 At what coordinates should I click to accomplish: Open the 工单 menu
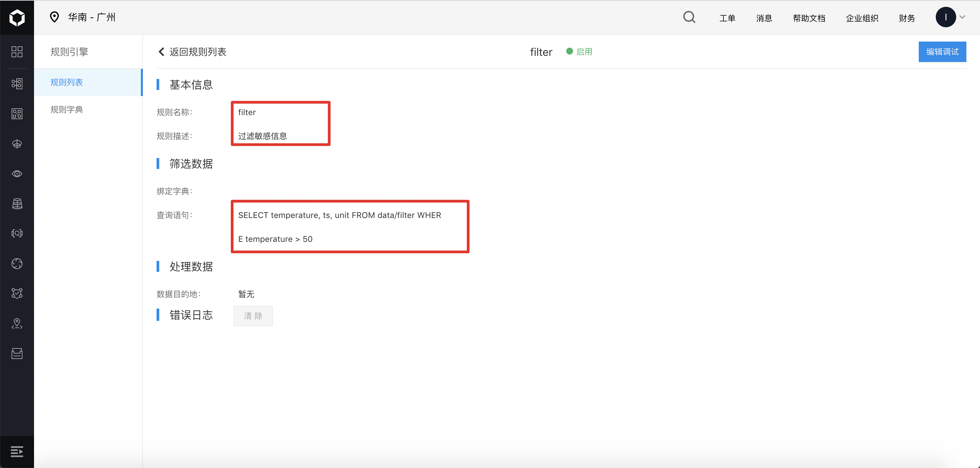tap(727, 18)
